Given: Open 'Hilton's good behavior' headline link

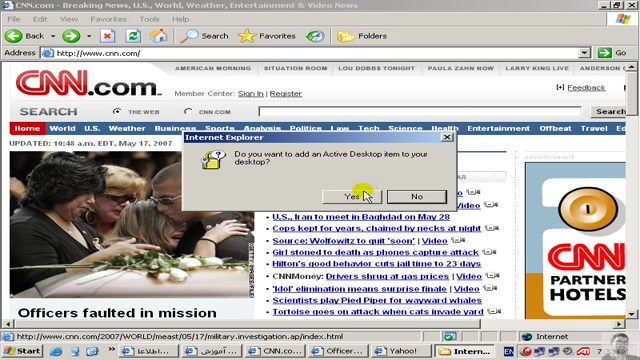Looking at the screenshot, I should point(377,264).
